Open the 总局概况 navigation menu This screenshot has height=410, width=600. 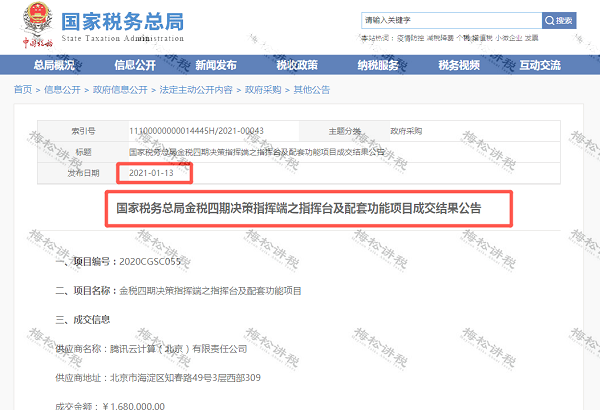click(54, 65)
